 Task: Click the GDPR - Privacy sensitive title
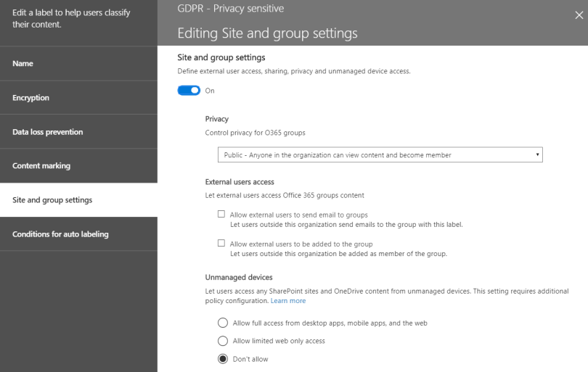click(x=231, y=9)
